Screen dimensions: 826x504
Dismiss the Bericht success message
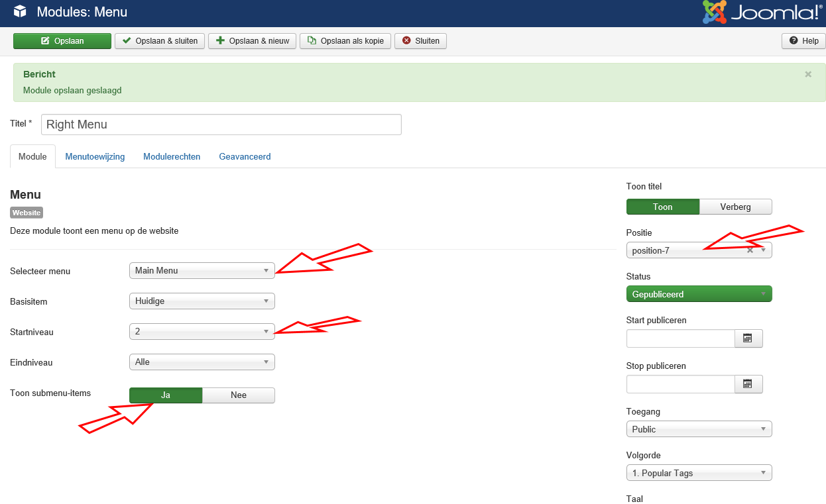click(x=808, y=74)
